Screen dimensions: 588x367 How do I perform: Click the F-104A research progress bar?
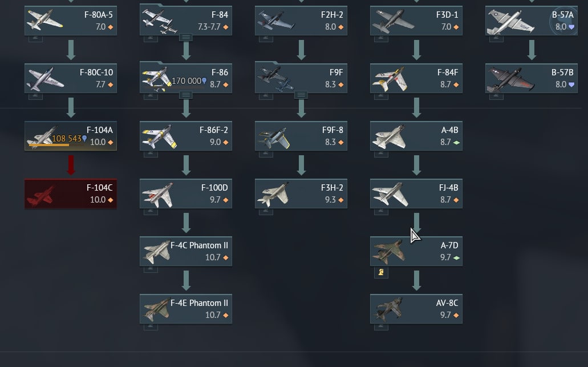(48, 145)
